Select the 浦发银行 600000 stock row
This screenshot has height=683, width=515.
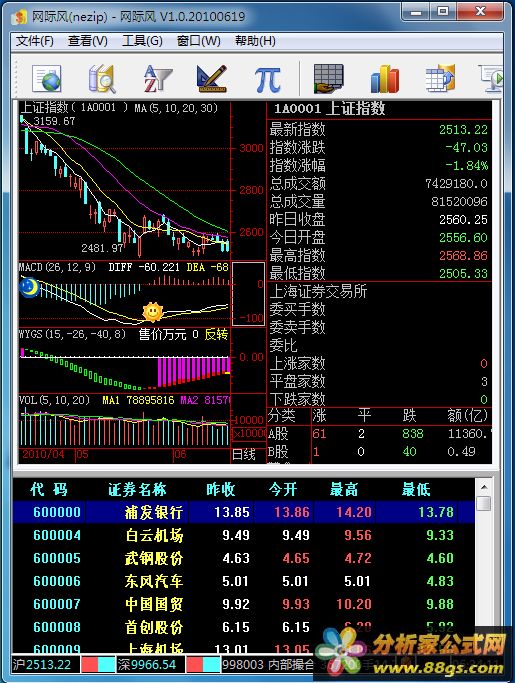[244, 512]
